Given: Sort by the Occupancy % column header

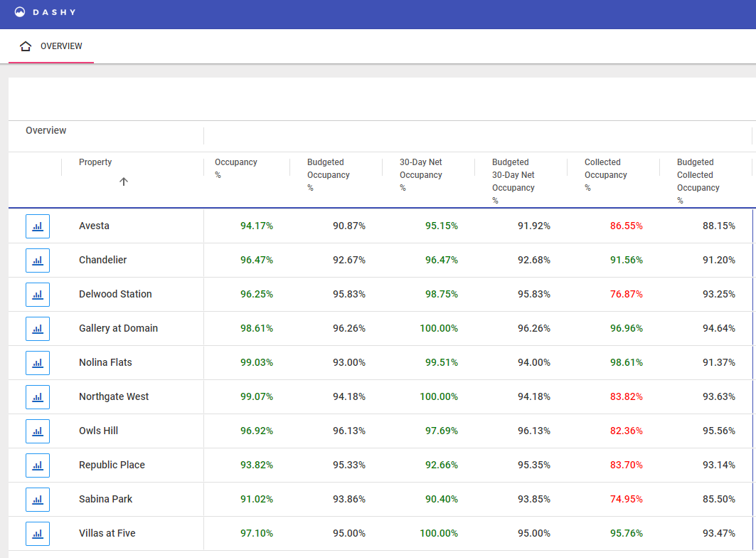Looking at the screenshot, I should (236, 169).
